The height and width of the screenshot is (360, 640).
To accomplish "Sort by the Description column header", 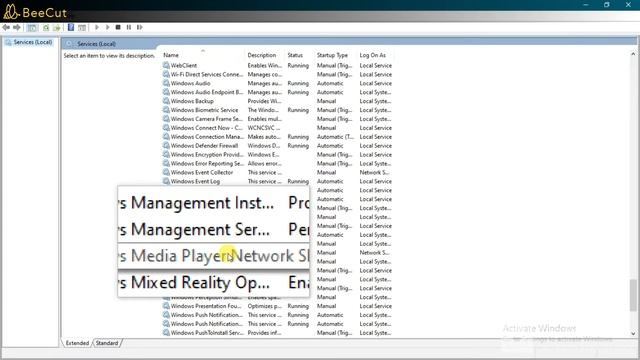I will [262, 55].
